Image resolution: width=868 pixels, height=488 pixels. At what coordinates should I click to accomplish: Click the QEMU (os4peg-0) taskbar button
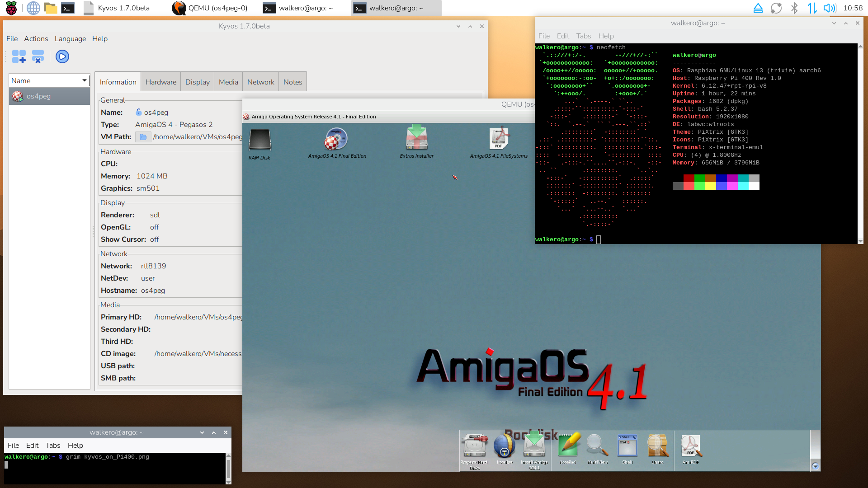[x=210, y=8]
